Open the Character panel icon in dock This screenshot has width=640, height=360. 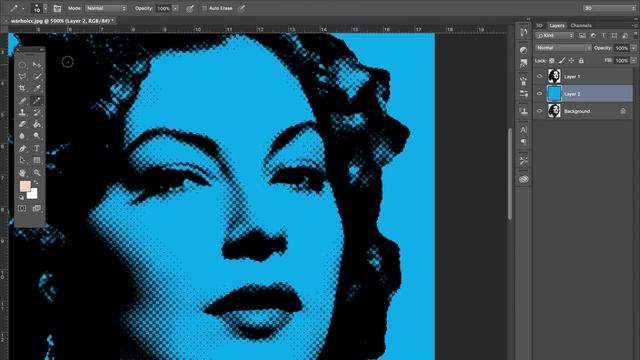(x=524, y=130)
